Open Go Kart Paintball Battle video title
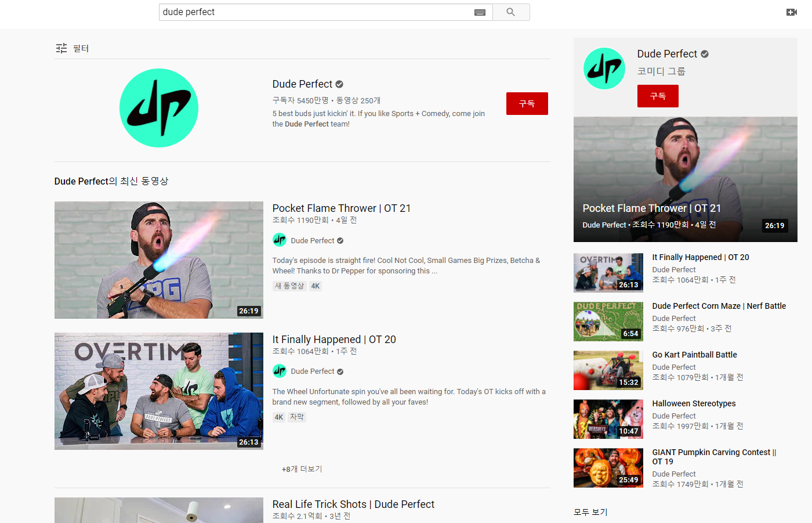 695,355
